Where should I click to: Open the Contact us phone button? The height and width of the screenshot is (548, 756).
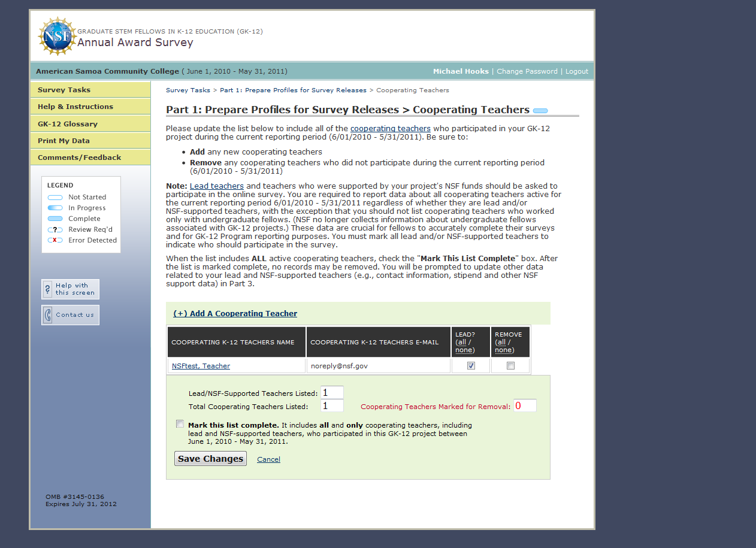click(70, 315)
